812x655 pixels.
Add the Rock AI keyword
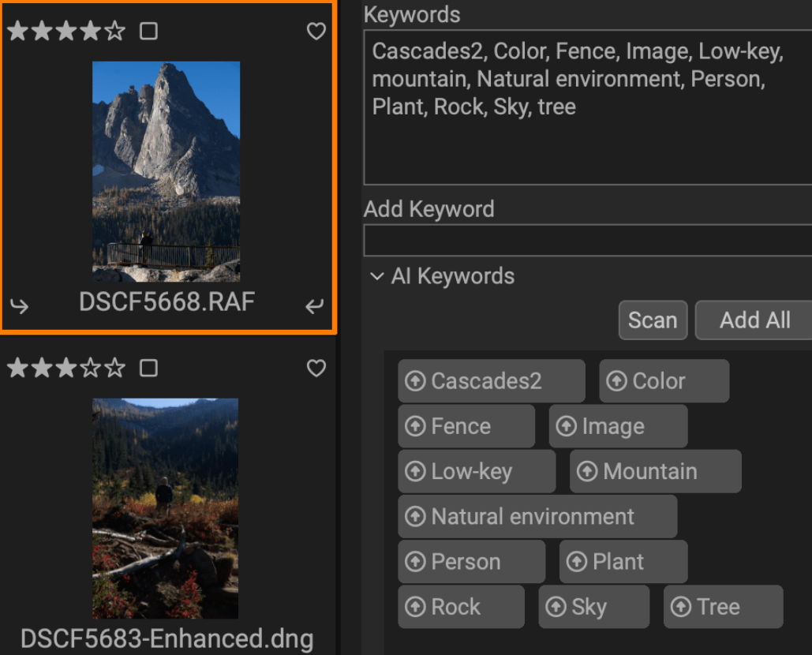click(461, 607)
